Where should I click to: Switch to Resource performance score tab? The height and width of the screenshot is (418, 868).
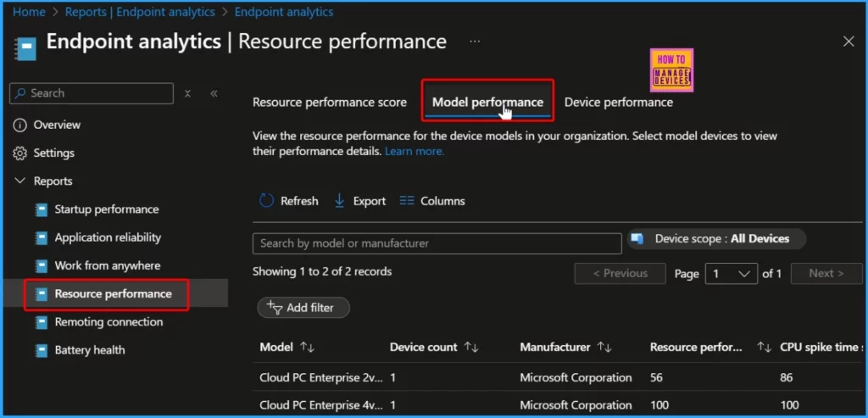pyautogui.click(x=330, y=103)
